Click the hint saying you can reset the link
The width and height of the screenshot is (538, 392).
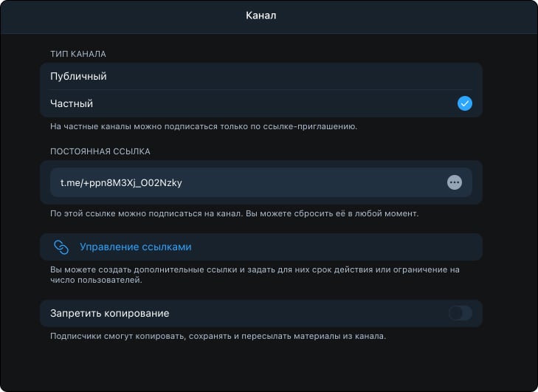click(x=235, y=213)
